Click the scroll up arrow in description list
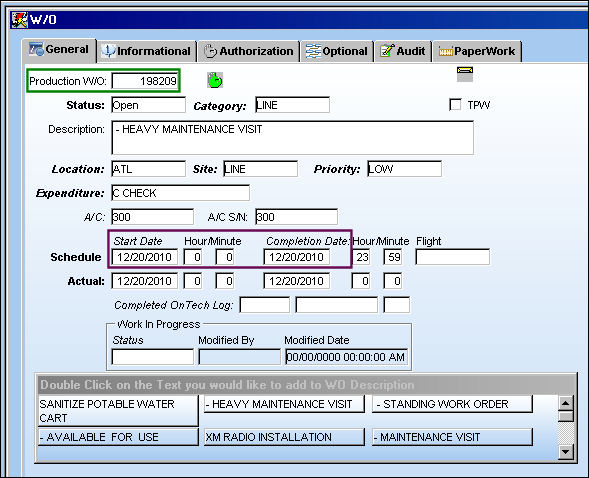This screenshot has height=478, width=589. point(565,404)
